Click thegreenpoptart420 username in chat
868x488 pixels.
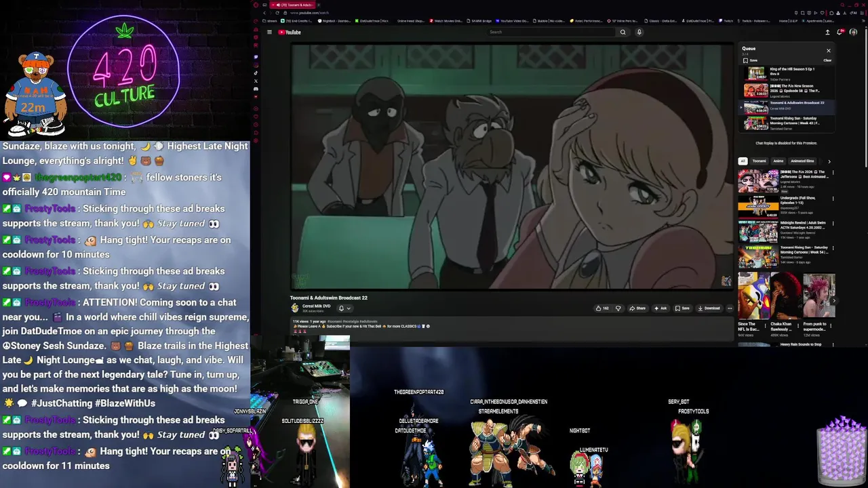click(x=78, y=177)
